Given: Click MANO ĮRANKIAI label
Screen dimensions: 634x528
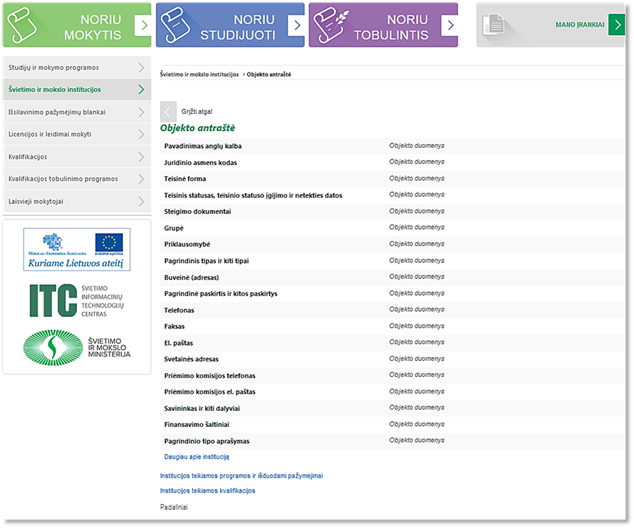Looking at the screenshot, I should tap(580, 25).
